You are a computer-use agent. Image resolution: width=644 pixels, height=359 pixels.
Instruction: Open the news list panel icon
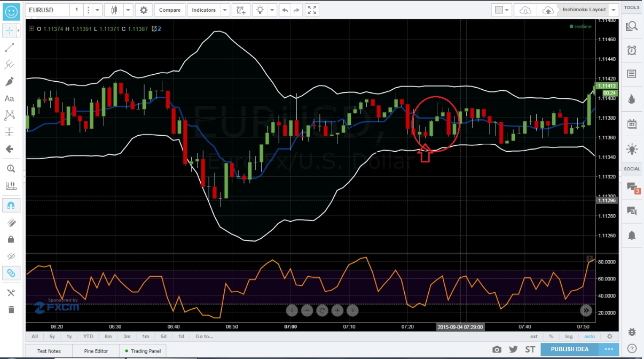click(632, 74)
